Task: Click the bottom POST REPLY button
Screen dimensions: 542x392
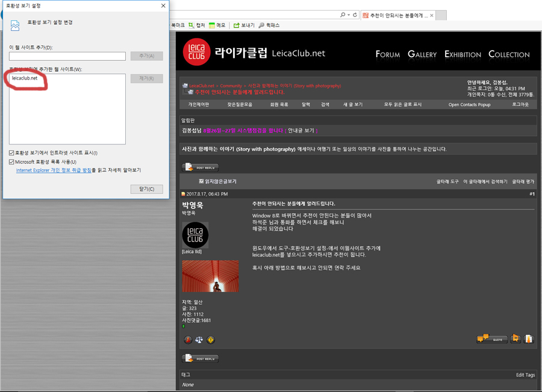Action: coord(200,358)
